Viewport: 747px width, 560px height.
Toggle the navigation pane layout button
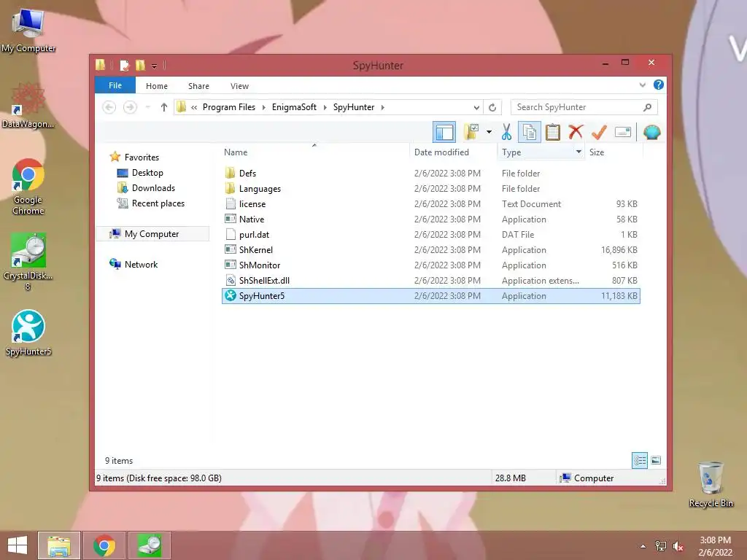[444, 133]
